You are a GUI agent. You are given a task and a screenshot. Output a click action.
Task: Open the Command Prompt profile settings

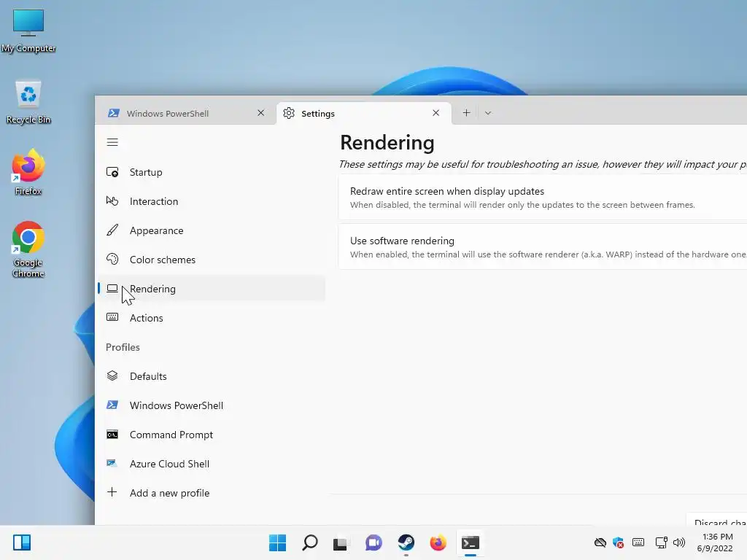(x=212, y=435)
